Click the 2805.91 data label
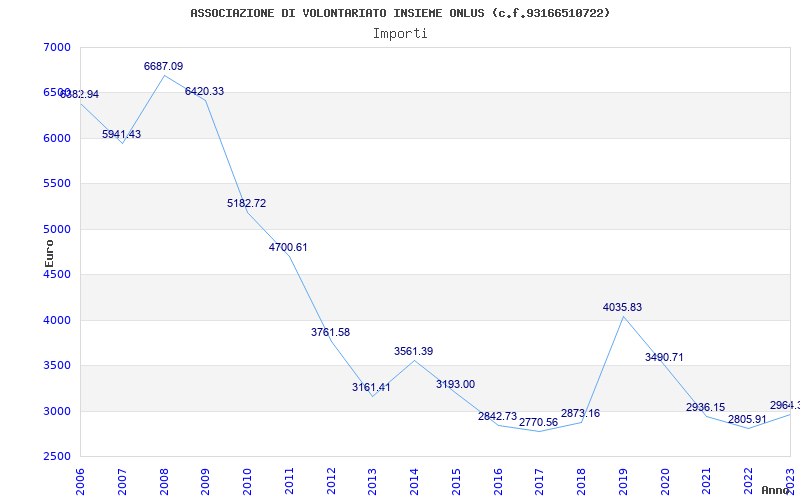The width and height of the screenshot is (800, 500). click(x=747, y=419)
